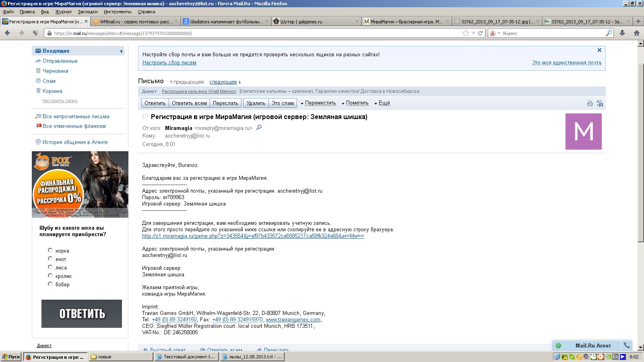Mark letter as spam with 'Это спам'
644x362 pixels.
pyautogui.click(x=283, y=103)
